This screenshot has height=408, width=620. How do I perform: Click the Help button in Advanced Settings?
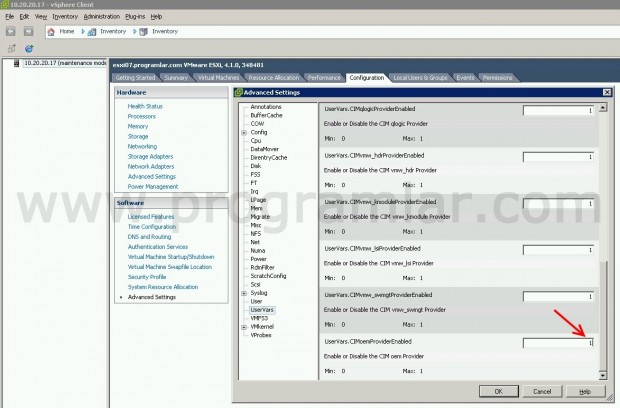click(x=585, y=391)
